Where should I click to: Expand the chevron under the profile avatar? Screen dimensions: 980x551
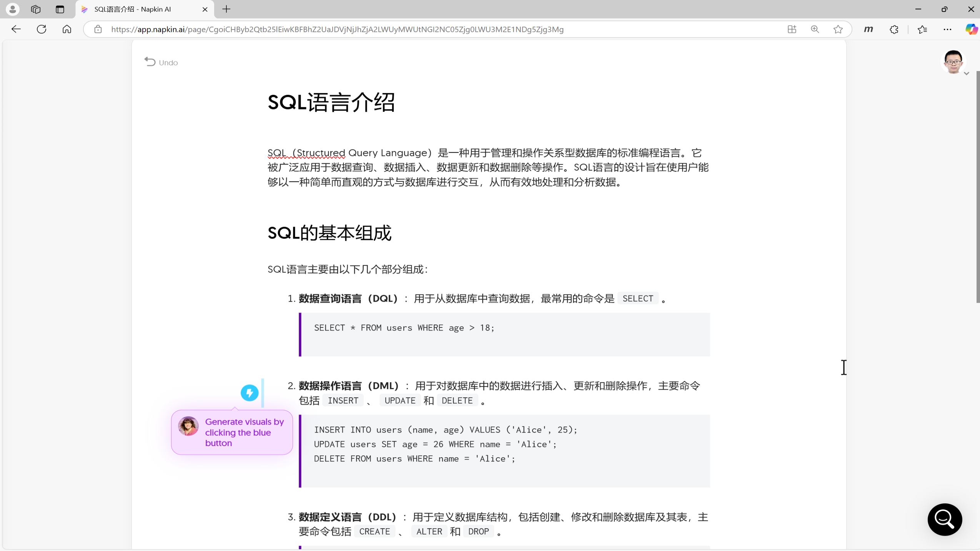point(967,73)
